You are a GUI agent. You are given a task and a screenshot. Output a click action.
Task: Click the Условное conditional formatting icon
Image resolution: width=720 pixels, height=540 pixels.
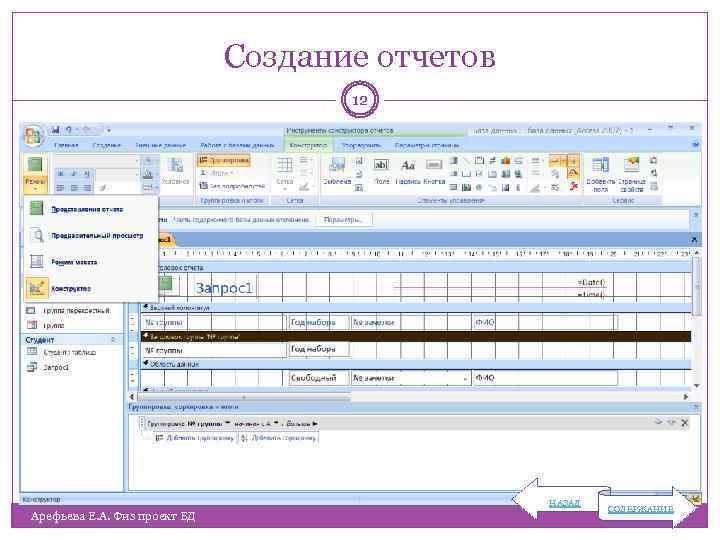click(175, 171)
